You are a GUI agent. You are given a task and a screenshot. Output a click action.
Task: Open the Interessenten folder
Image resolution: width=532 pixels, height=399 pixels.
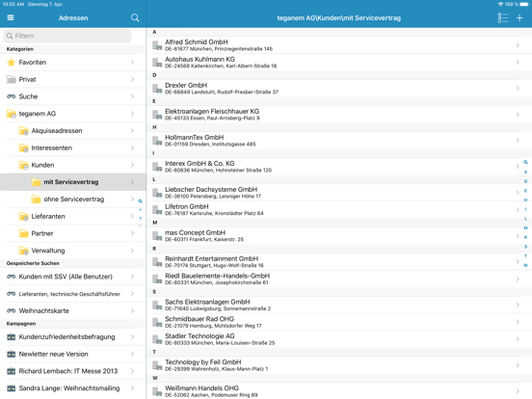coord(73,147)
